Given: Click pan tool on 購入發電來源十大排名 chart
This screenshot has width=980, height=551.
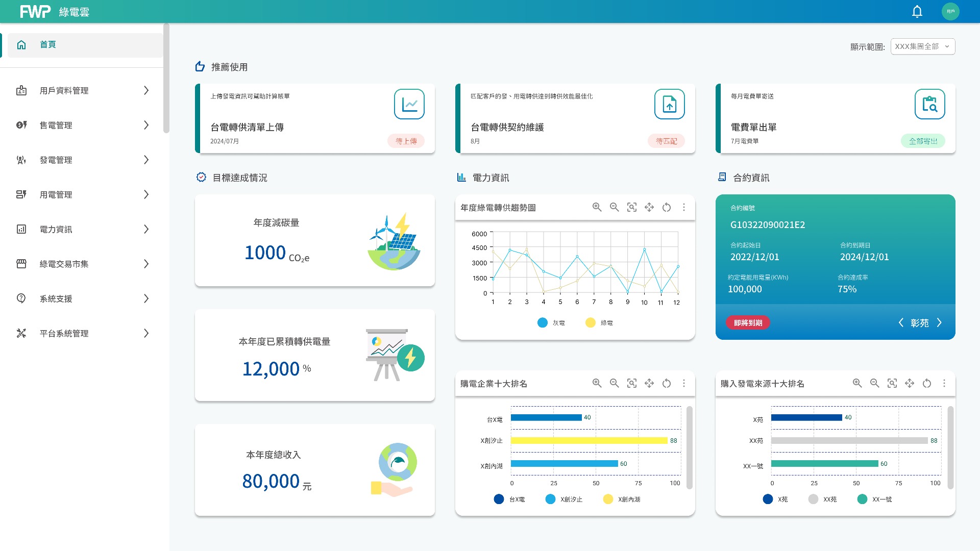Looking at the screenshot, I should click(x=910, y=383).
